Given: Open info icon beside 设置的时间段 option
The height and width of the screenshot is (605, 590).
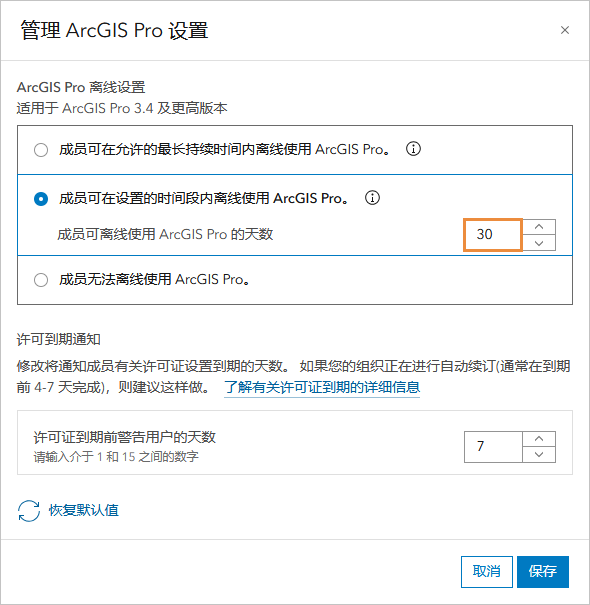Looking at the screenshot, I should (x=372, y=198).
